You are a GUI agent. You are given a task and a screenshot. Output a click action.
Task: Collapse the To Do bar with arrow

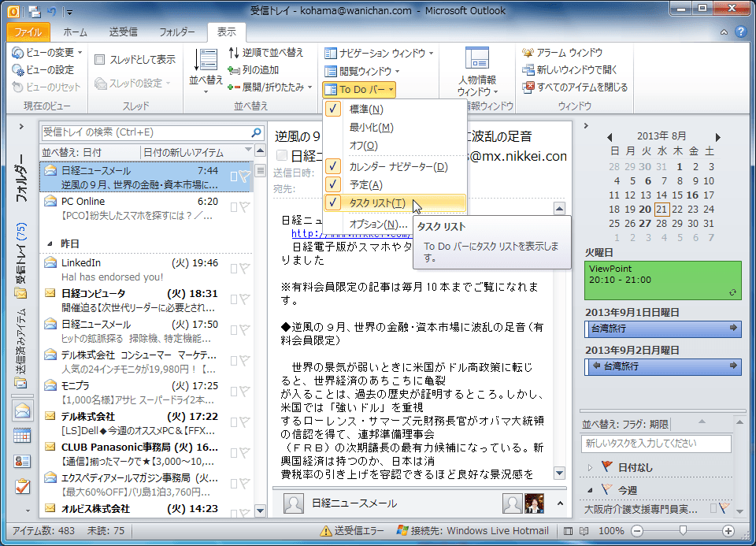click(x=586, y=126)
